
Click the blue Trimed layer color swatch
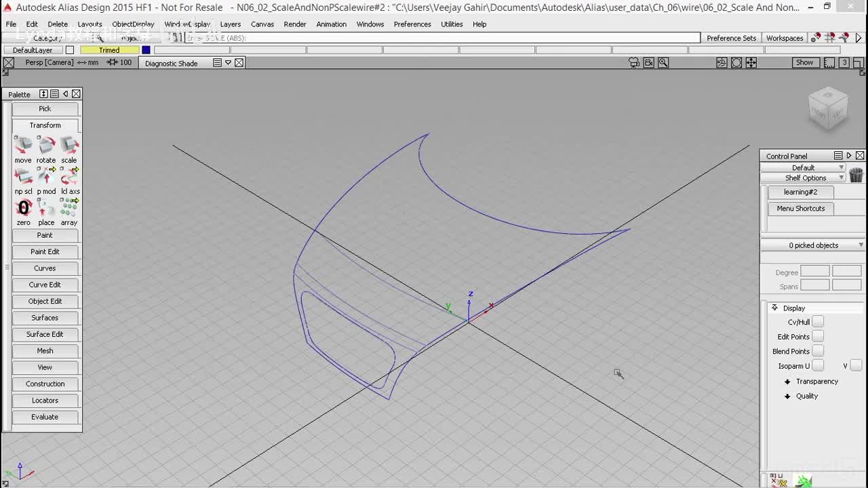146,50
